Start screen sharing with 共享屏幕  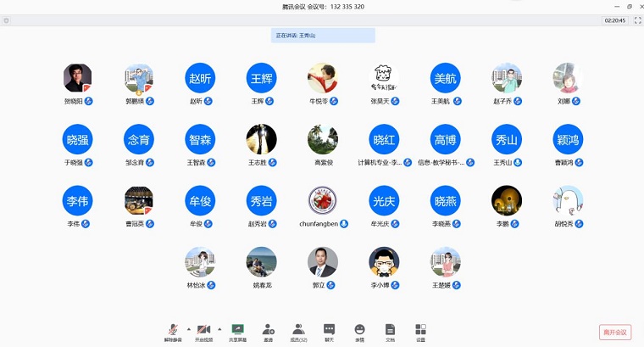pyautogui.click(x=237, y=330)
